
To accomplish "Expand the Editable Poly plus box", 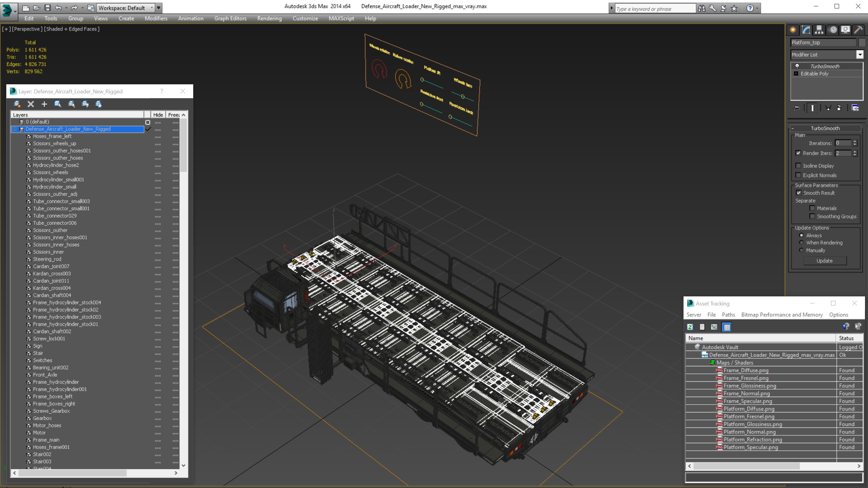I will pyautogui.click(x=796, y=74).
